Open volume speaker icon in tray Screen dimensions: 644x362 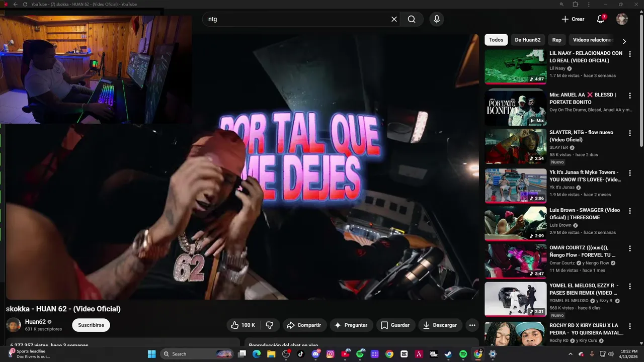(x=611, y=354)
